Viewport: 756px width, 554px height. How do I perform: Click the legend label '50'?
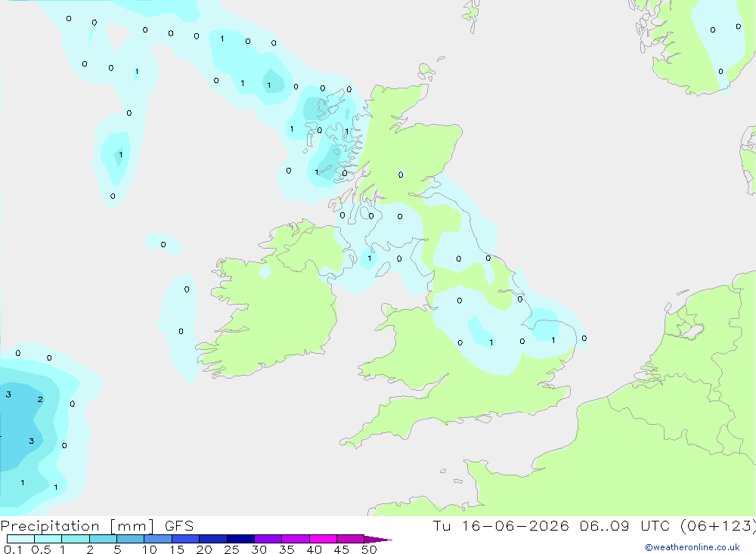pyautogui.click(x=369, y=549)
